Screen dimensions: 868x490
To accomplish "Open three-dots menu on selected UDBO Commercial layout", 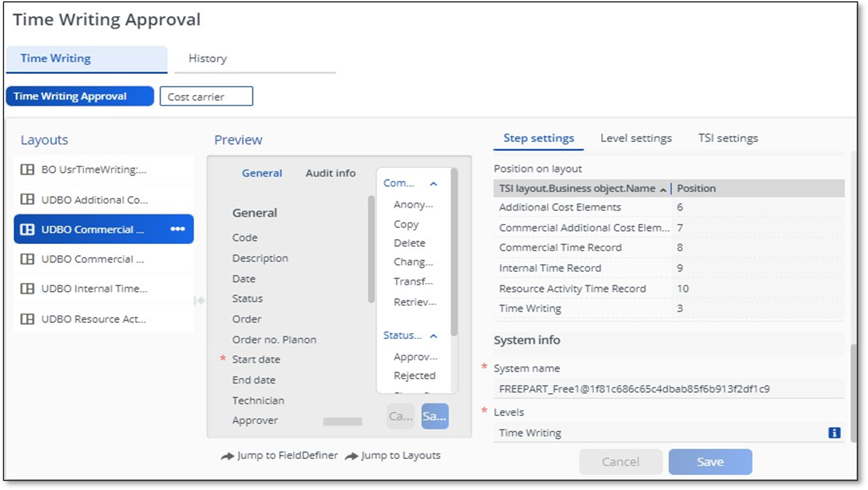I will tap(177, 229).
